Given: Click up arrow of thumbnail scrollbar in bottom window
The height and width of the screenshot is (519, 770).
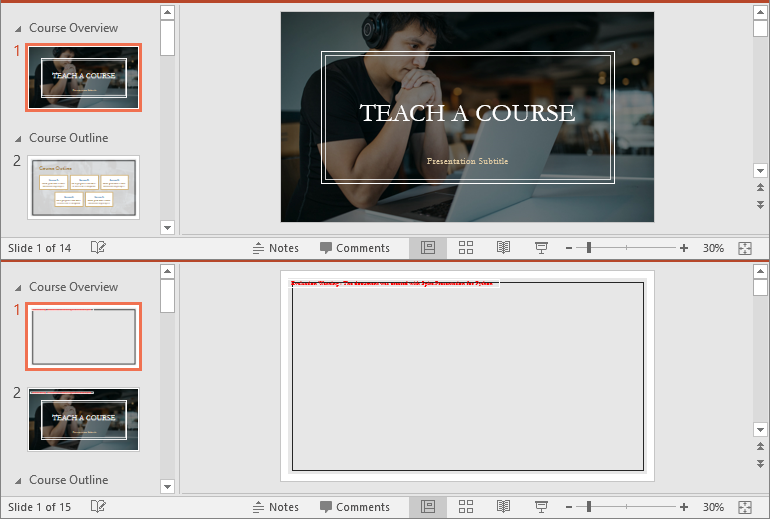Looking at the screenshot, I should [167, 271].
